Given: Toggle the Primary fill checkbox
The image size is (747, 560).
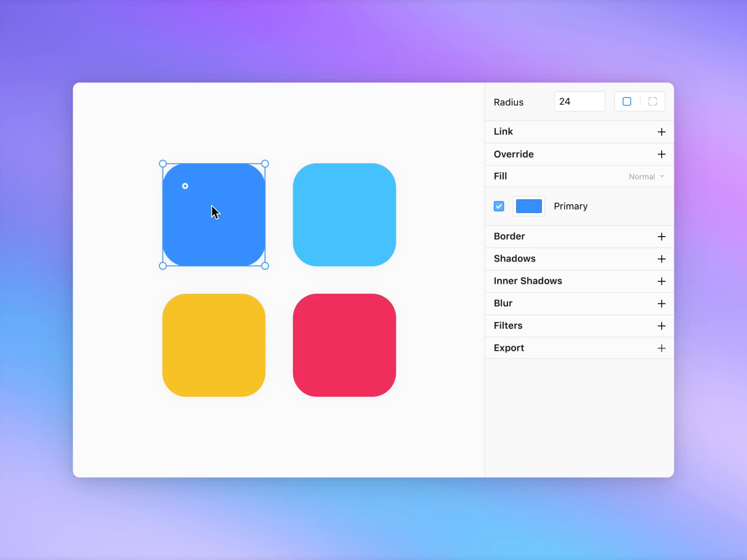Looking at the screenshot, I should [x=499, y=206].
